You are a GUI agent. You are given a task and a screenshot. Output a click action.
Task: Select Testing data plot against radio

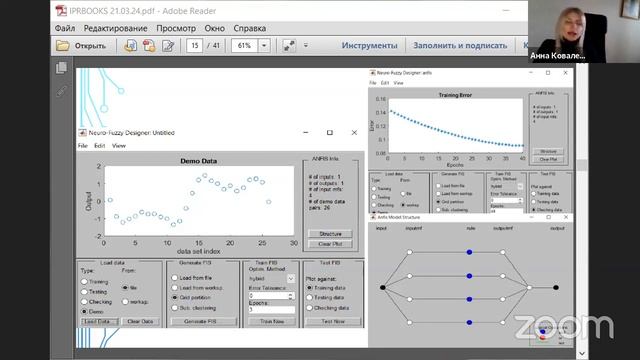309,298
